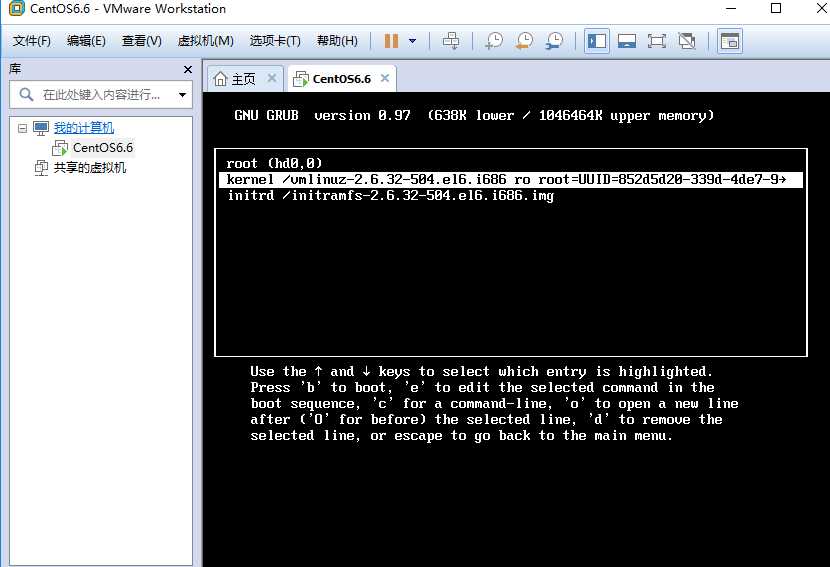This screenshot has width=830, height=567.
Task: Select 我的计算机 in the library tree
Action: pyautogui.click(x=84, y=128)
